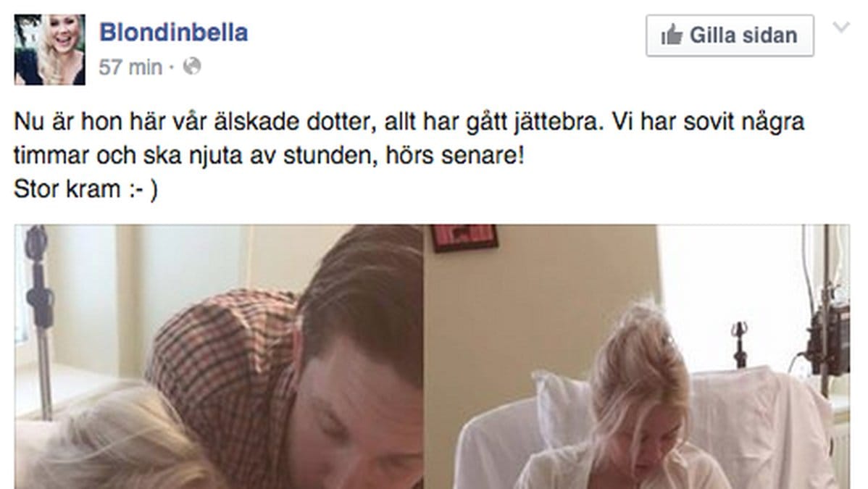Click the IV pump in the right photo
868x489 pixels.
828,339
